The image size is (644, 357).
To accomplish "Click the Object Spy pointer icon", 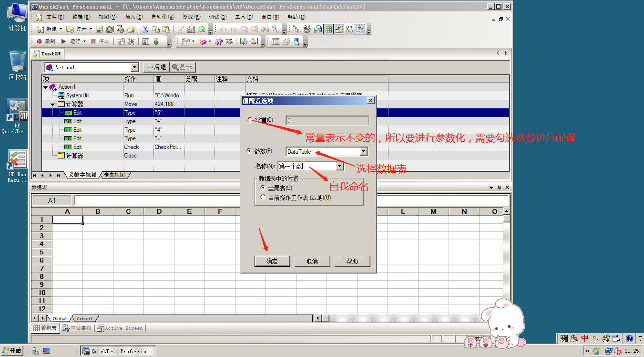I will [131, 41].
